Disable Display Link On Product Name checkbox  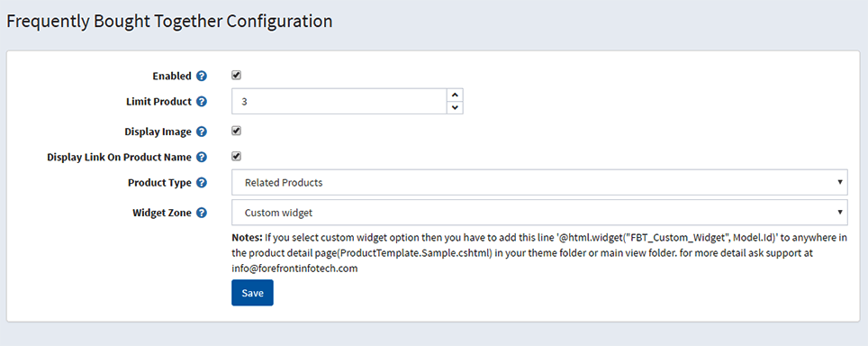click(x=236, y=156)
